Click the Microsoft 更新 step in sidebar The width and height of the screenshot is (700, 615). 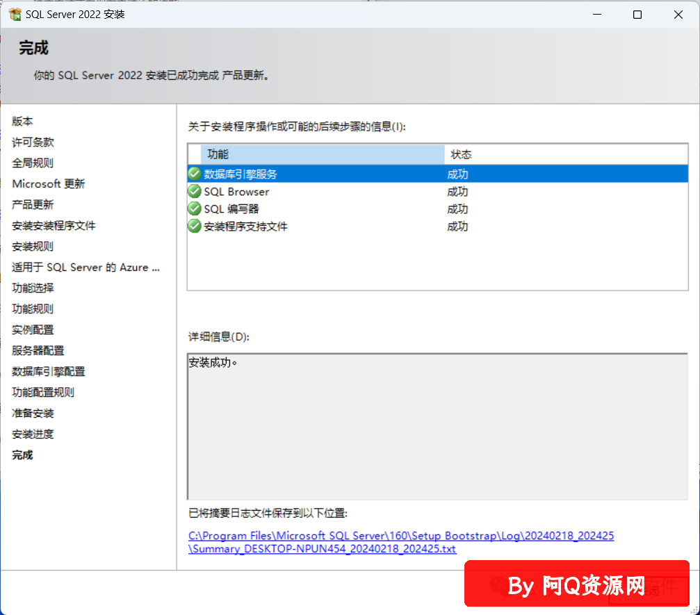[x=48, y=183]
